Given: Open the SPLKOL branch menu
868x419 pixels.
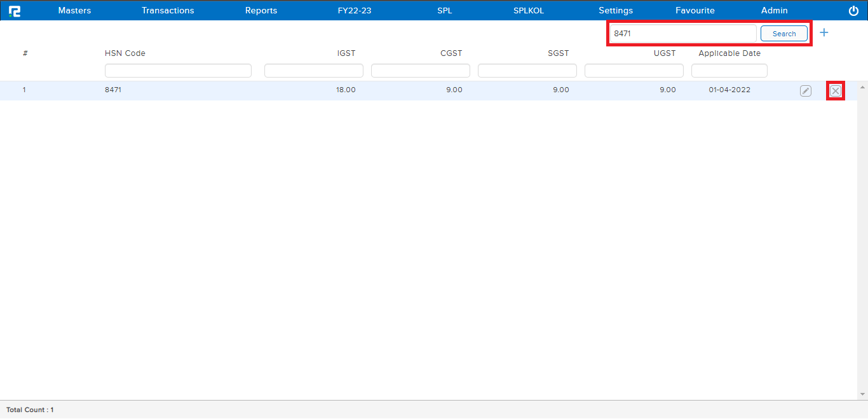Looking at the screenshot, I should (x=529, y=11).
